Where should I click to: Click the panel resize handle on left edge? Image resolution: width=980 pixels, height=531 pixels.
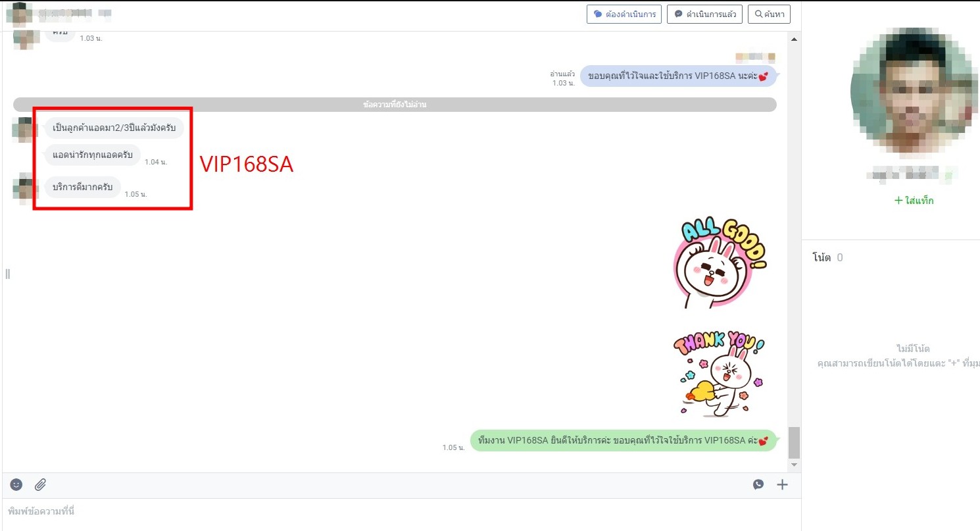click(7, 274)
